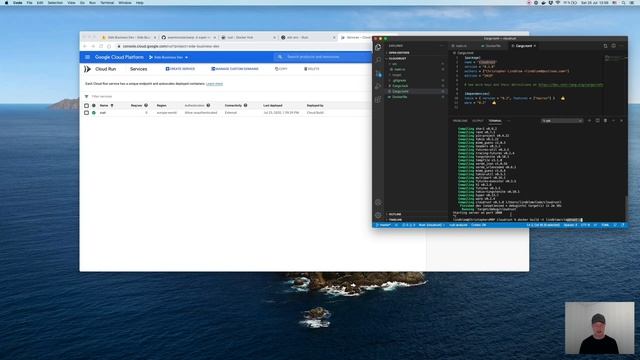Click the Copy button in Cloud Run toolbar
Viewport: 640px width, 360px height.
click(281, 69)
